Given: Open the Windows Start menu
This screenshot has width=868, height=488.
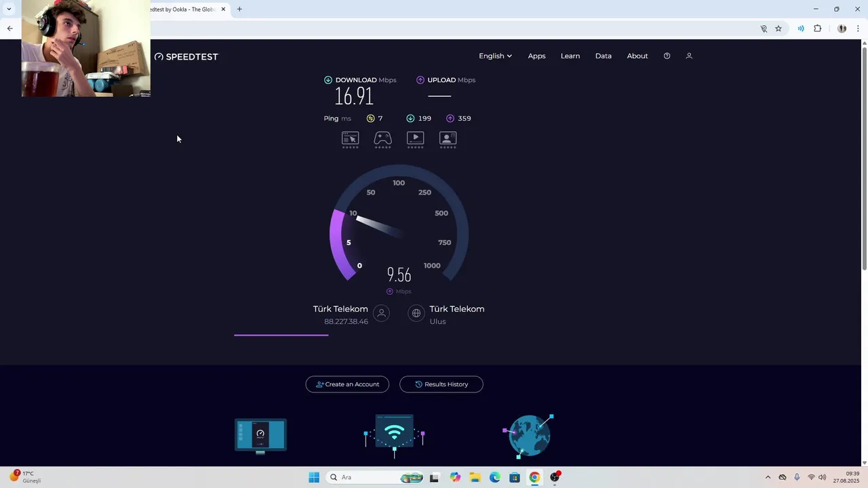Looking at the screenshot, I should tap(314, 477).
